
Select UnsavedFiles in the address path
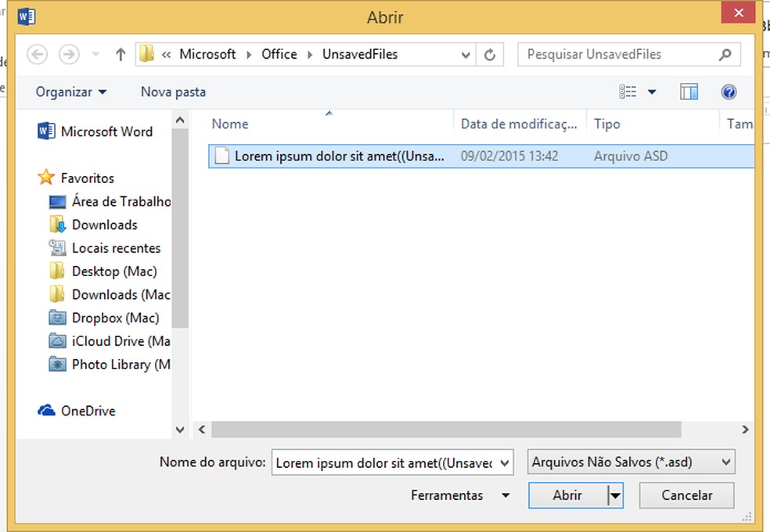[x=360, y=54]
